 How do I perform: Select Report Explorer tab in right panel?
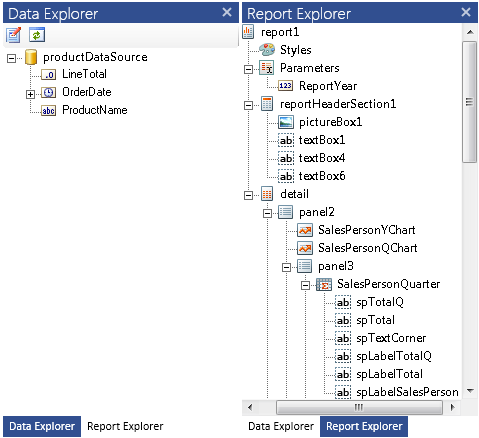tap(364, 426)
